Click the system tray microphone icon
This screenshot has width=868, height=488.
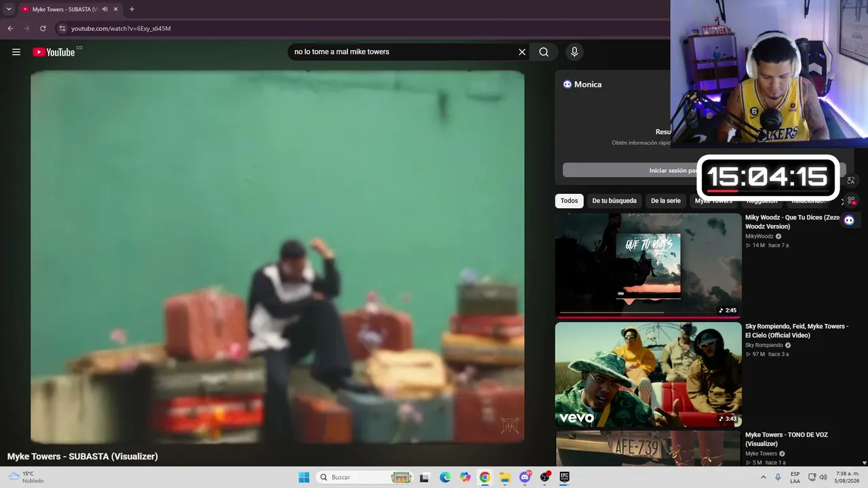click(x=778, y=477)
